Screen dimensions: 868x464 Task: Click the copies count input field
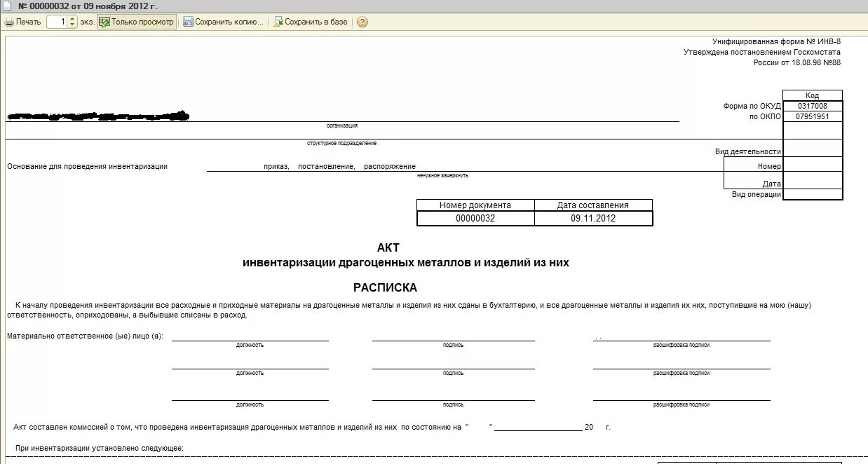pyautogui.click(x=57, y=22)
